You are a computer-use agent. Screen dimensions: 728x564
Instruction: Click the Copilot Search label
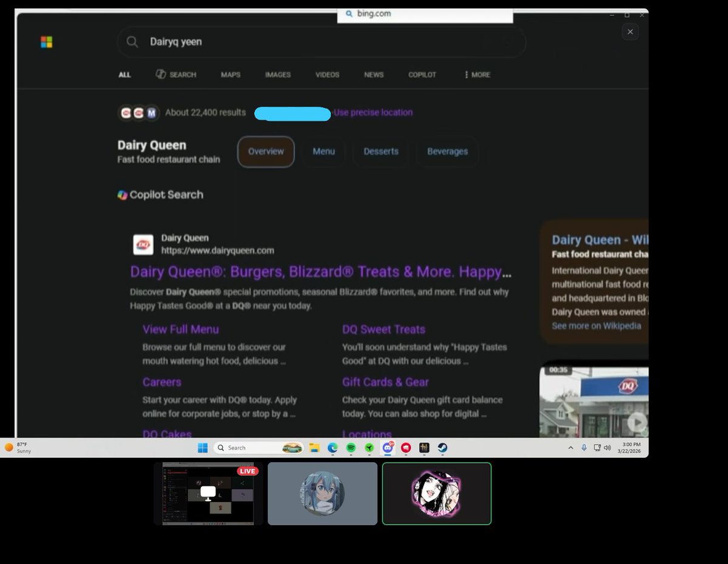click(160, 195)
